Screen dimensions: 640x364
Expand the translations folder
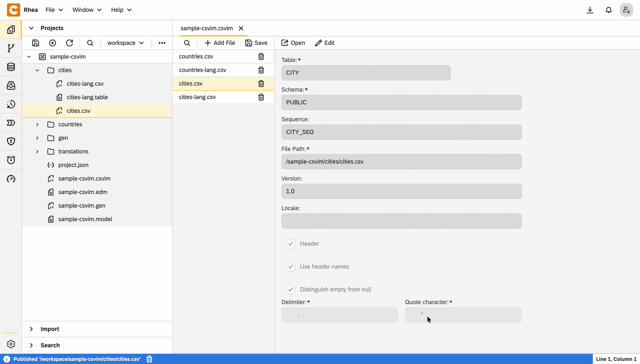coord(38,151)
